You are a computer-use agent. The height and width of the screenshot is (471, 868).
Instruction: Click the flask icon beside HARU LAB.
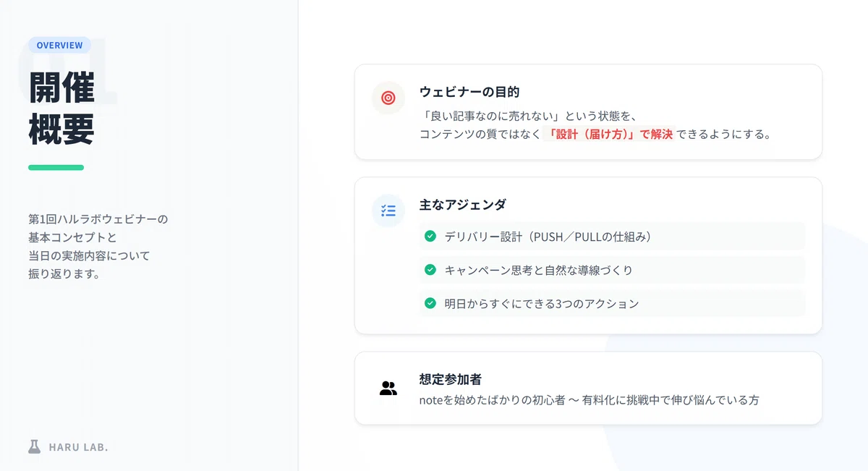coord(35,446)
